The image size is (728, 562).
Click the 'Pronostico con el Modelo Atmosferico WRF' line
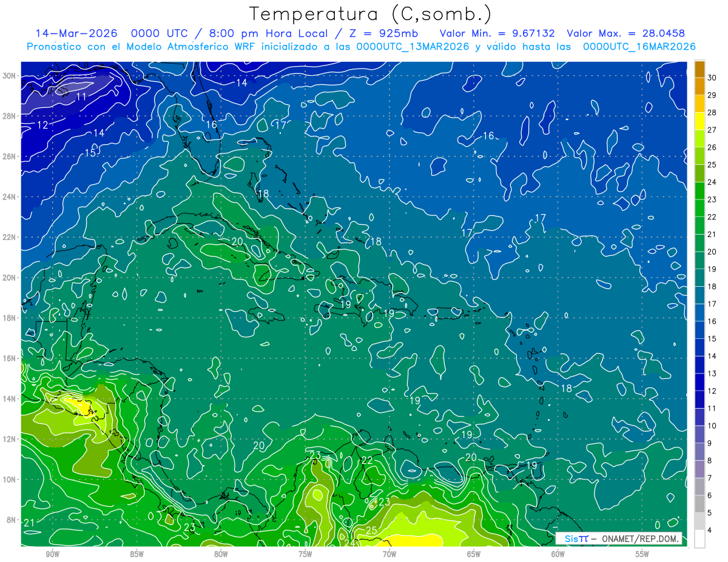click(x=361, y=47)
